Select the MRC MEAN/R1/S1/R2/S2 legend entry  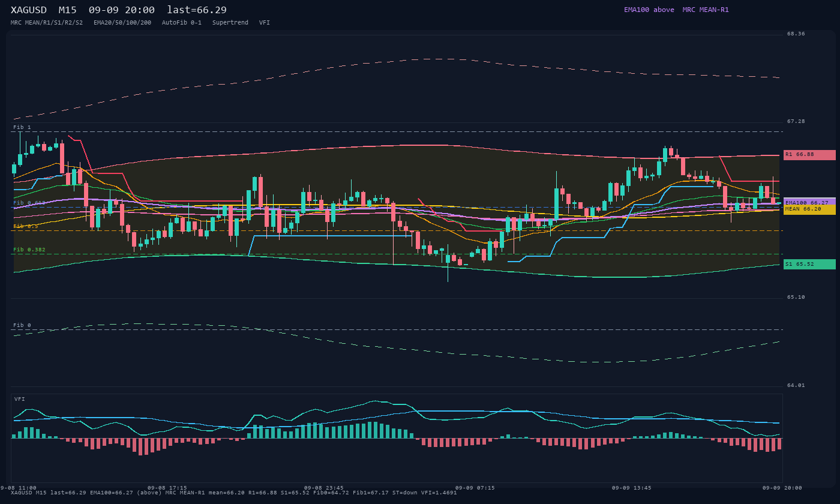coord(47,23)
